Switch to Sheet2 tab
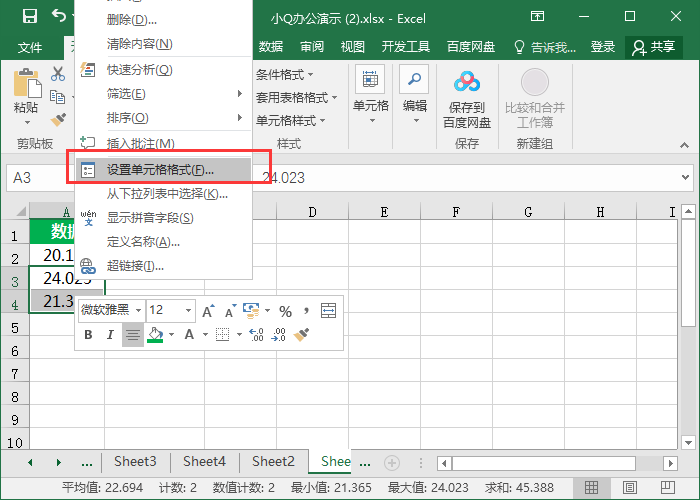The width and height of the screenshot is (700, 500). (273, 462)
